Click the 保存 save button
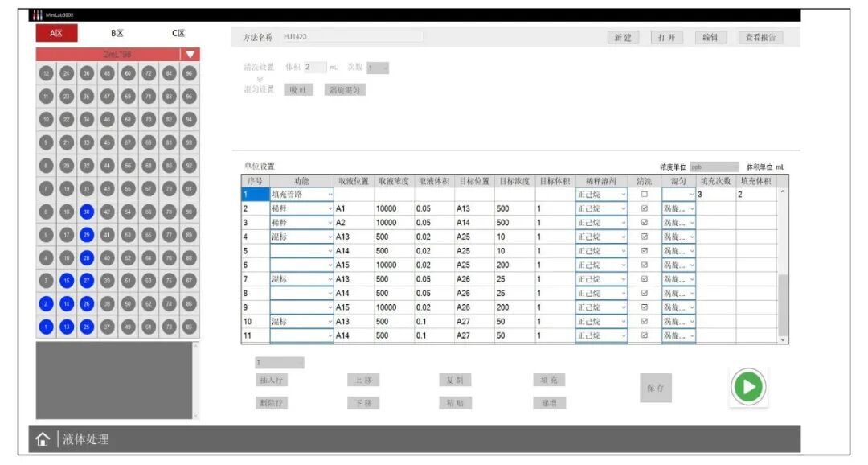The width and height of the screenshot is (868, 465). (656, 388)
